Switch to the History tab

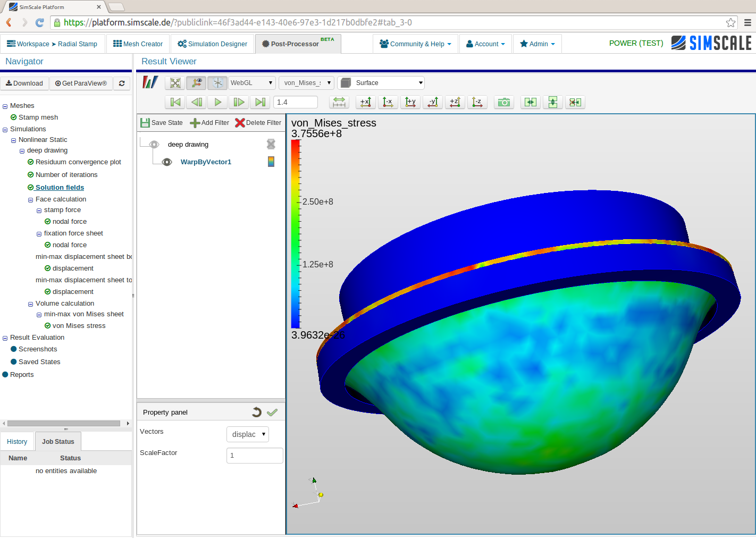coord(17,442)
